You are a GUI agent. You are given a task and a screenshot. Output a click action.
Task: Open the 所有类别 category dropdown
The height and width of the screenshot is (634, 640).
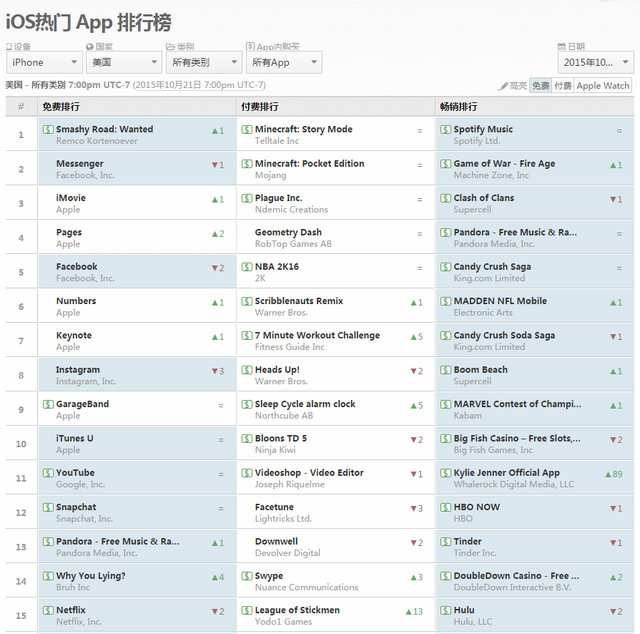pyautogui.click(x=204, y=62)
